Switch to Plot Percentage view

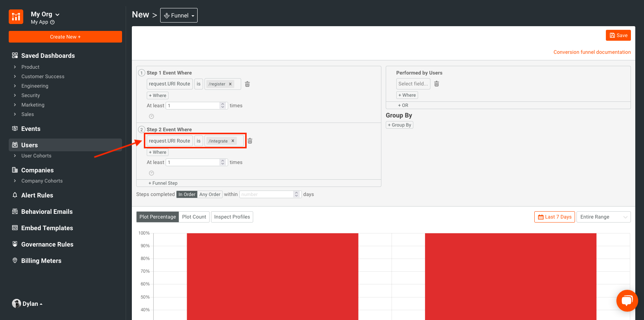(x=158, y=217)
